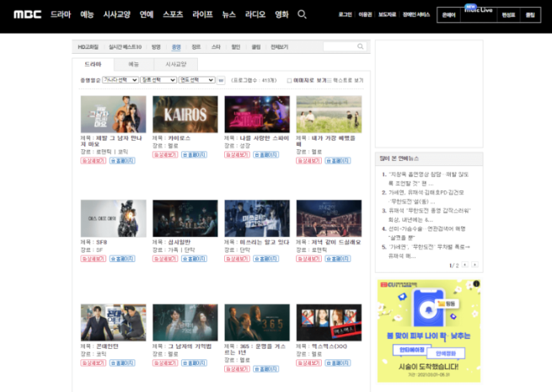Open the 연도 선택 dropdown
This screenshot has width=552, height=392.
(x=197, y=80)
